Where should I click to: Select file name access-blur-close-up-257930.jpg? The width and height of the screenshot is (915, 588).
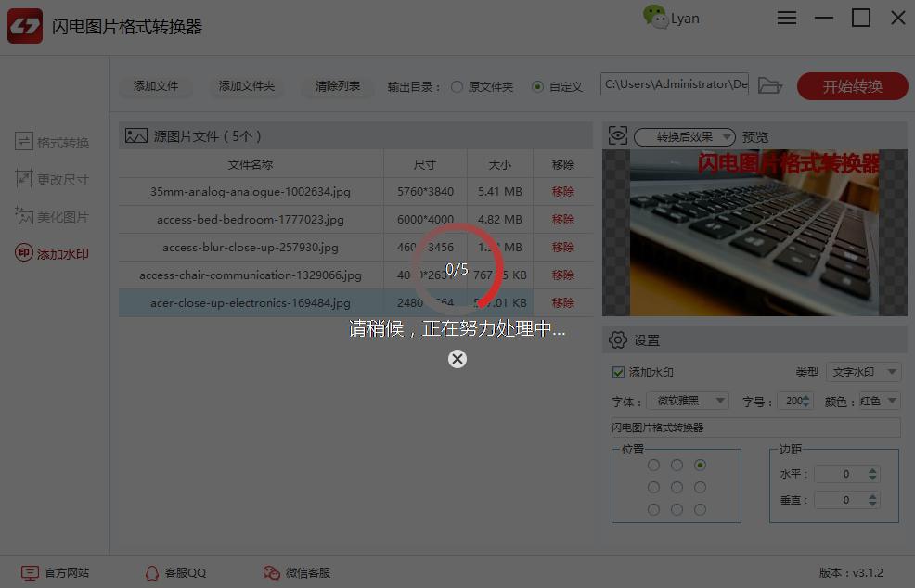pos(251,248)
